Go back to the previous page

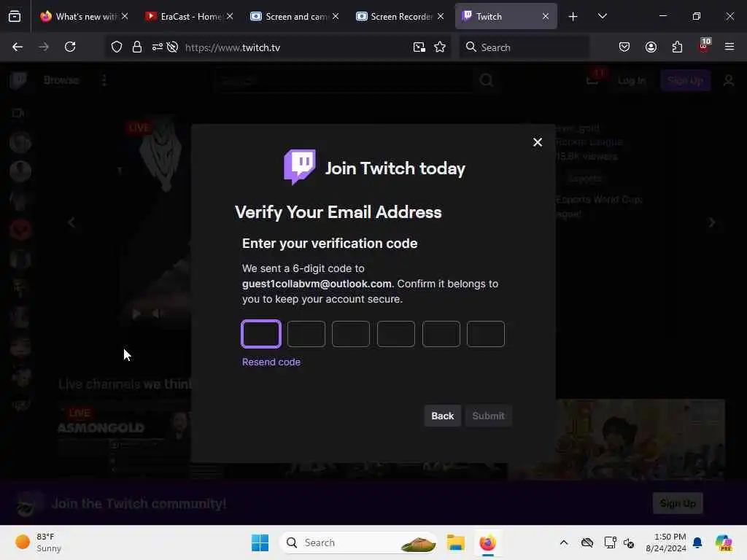pos(18,47)
